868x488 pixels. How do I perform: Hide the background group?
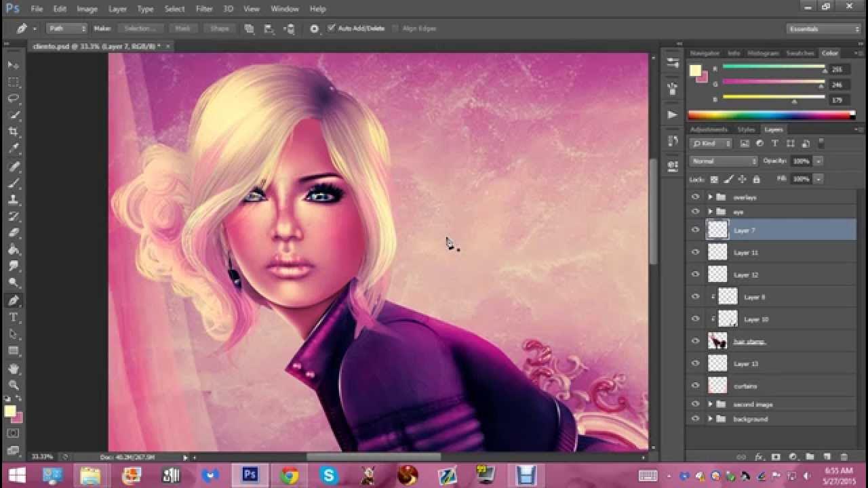(x=695, y=419)
